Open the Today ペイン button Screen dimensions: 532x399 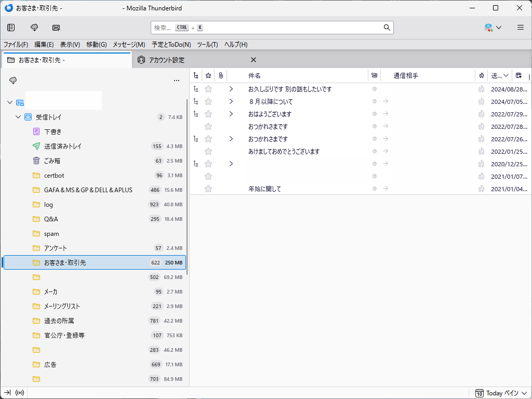(500, 393)
